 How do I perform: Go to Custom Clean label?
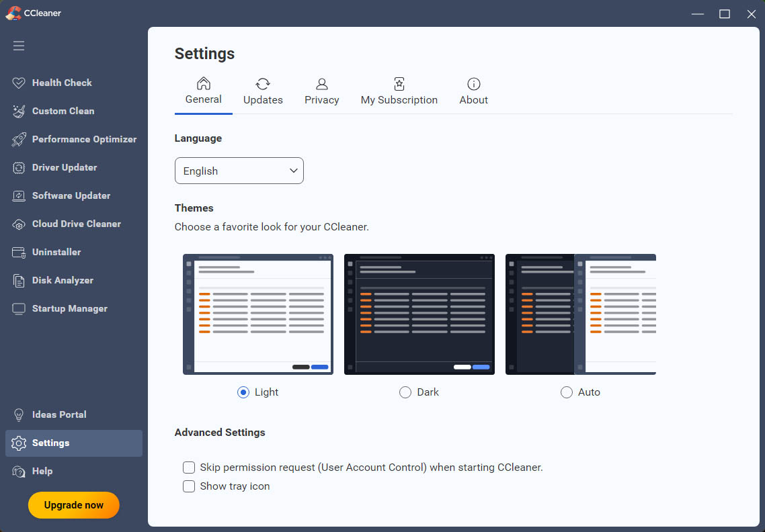click(x=63, y=112)
